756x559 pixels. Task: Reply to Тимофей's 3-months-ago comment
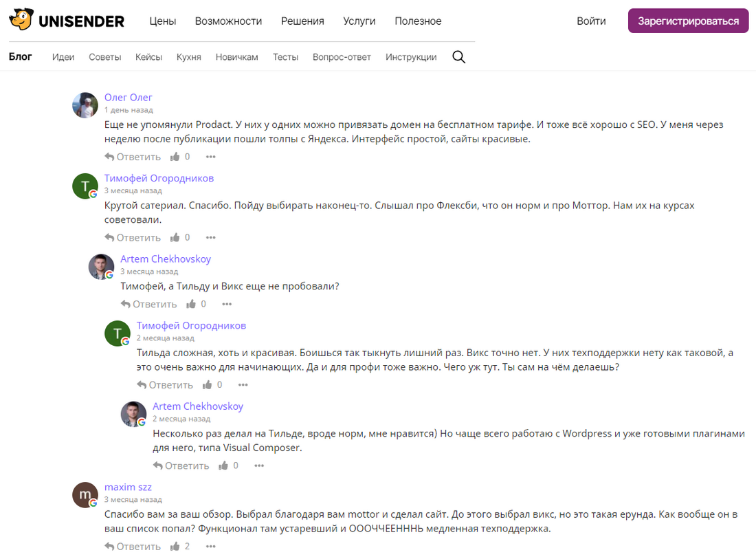133,237
